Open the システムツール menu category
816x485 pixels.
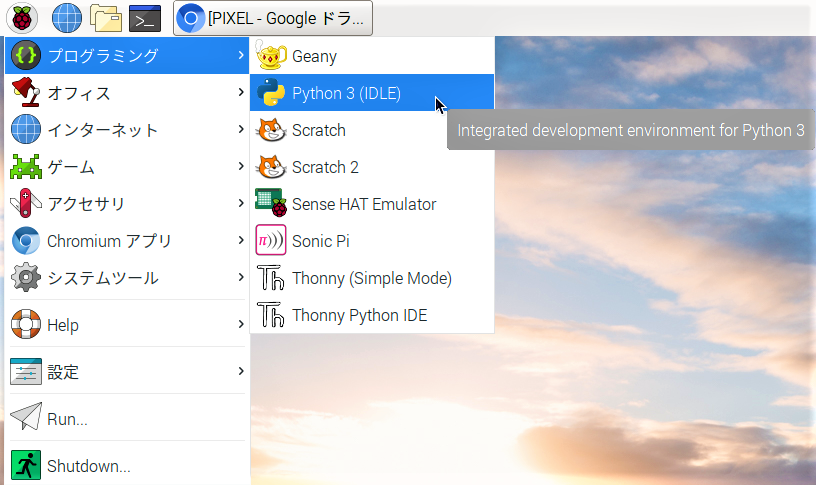127,277
